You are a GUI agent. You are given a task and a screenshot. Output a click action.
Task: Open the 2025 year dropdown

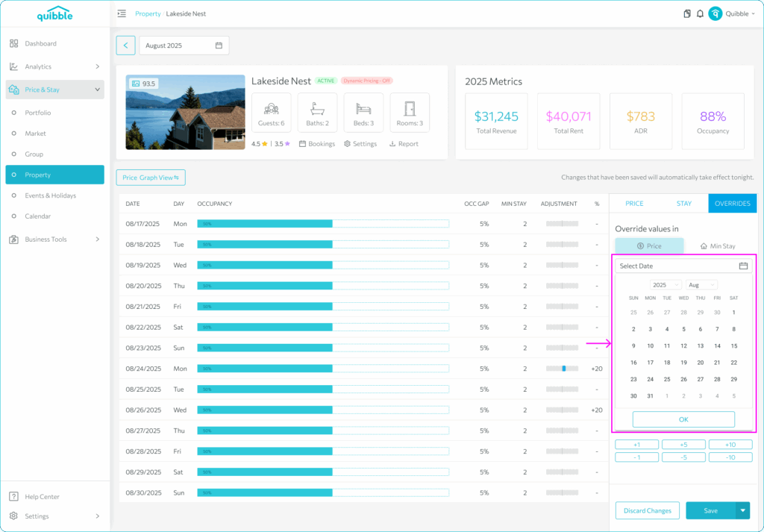pos(666,285)
